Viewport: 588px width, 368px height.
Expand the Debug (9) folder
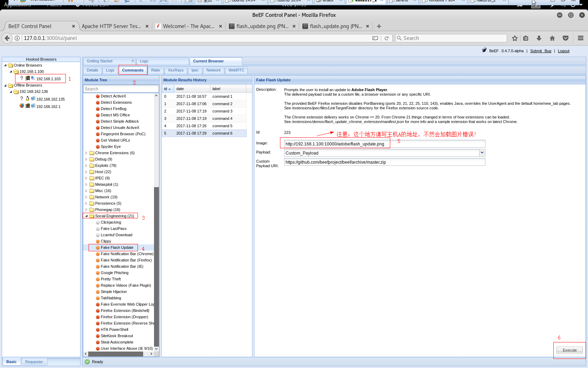pyautogui.click(x=86, y=159)
